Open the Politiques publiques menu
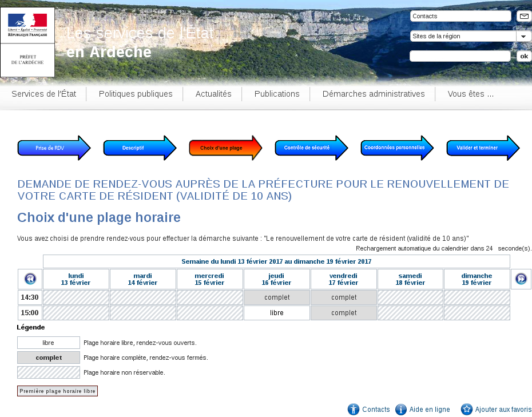The height and width of the screenshot is (417, 532). click(x=136, y=94)
